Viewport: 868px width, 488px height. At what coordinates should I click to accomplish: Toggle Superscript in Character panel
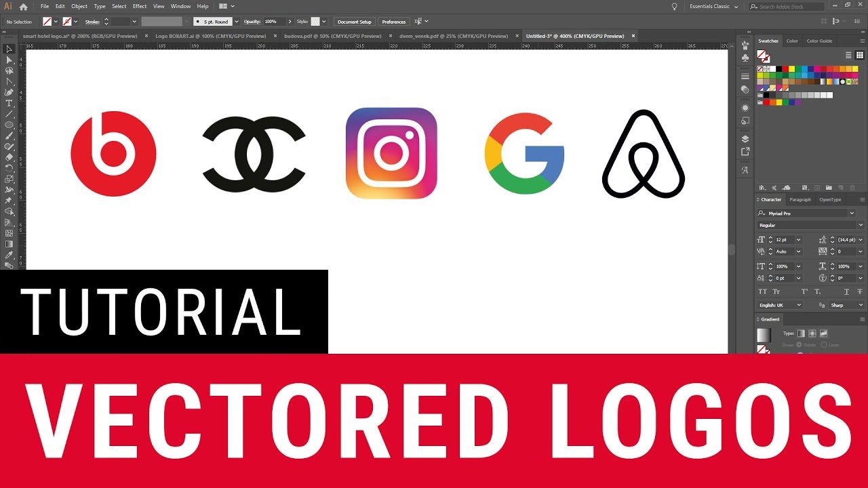(805, 291)
